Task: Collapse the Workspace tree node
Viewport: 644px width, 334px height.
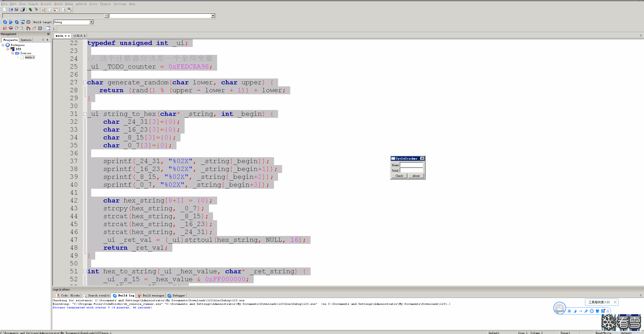Action: [x=3, y=45]
